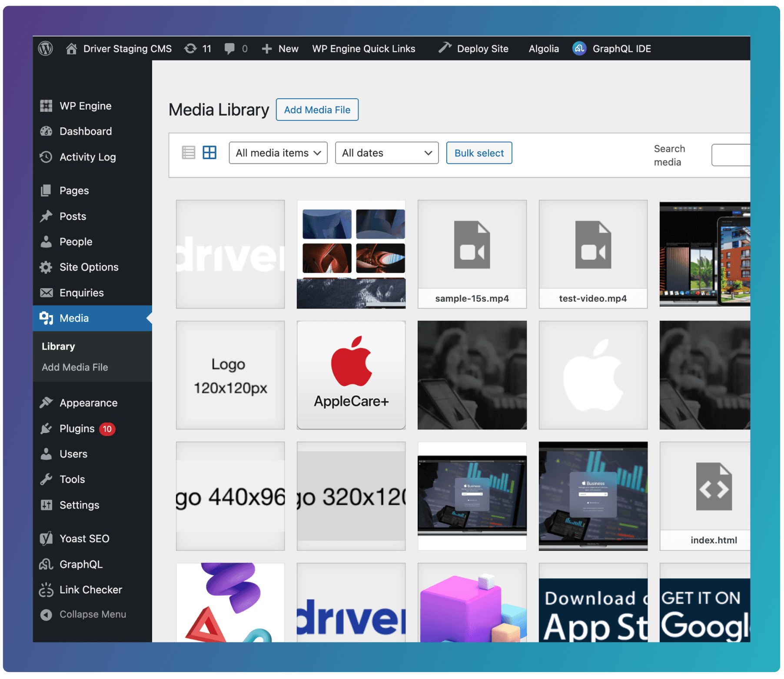The width and height of the screenshot is (784, 679).
Task: Select the pink cube illustration thumbnail
Action: pyautogui.click(x=472, y=602)
